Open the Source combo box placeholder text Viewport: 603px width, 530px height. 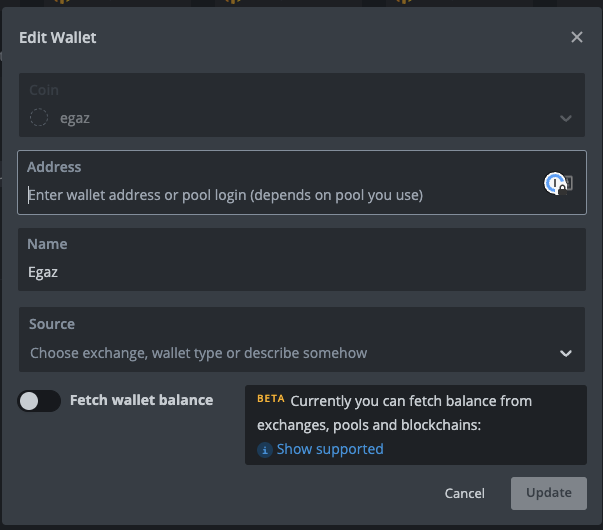click(x=198, y=353)
